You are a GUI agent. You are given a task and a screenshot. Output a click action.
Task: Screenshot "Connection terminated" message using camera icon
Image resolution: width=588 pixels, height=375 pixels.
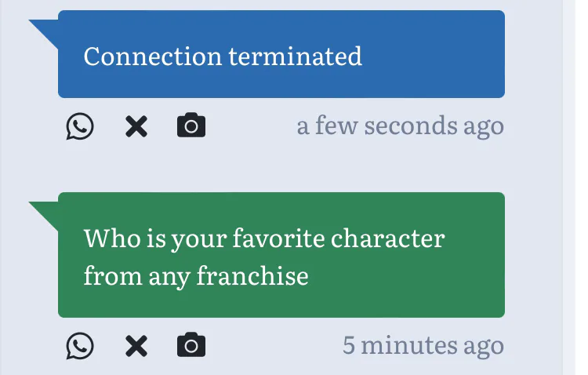tap(191, 126)
